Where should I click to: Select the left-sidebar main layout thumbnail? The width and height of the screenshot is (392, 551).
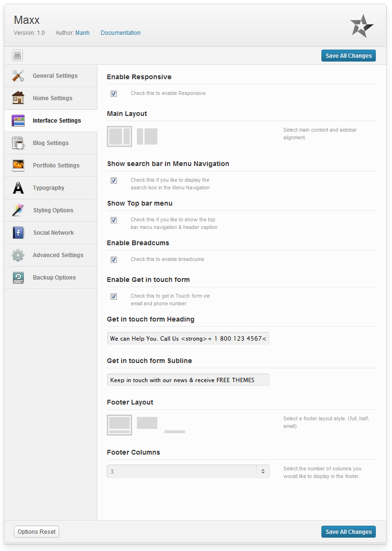[x=147, y=136]
